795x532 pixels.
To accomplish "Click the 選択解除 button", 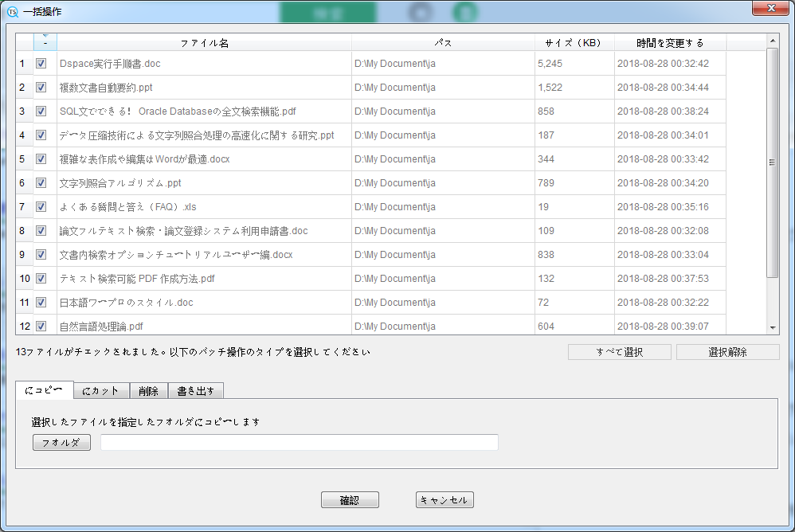I will [727, 352].
